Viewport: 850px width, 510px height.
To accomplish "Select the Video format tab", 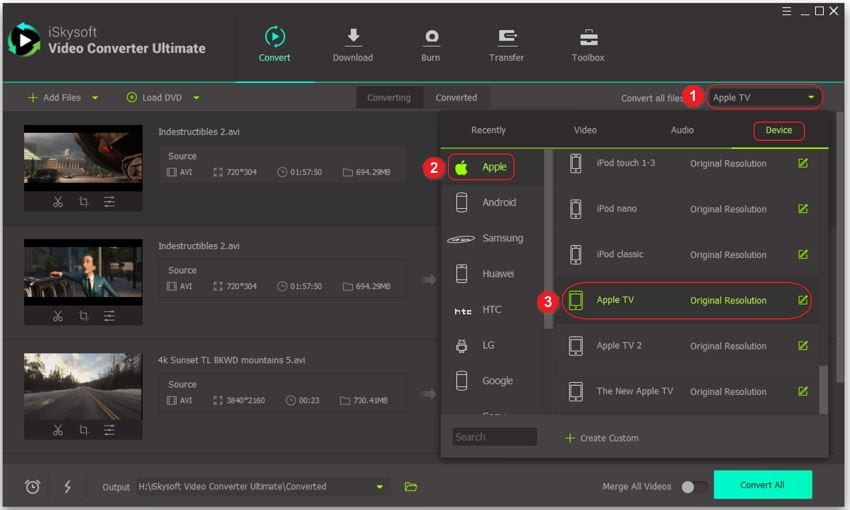I will coord(585,130).
